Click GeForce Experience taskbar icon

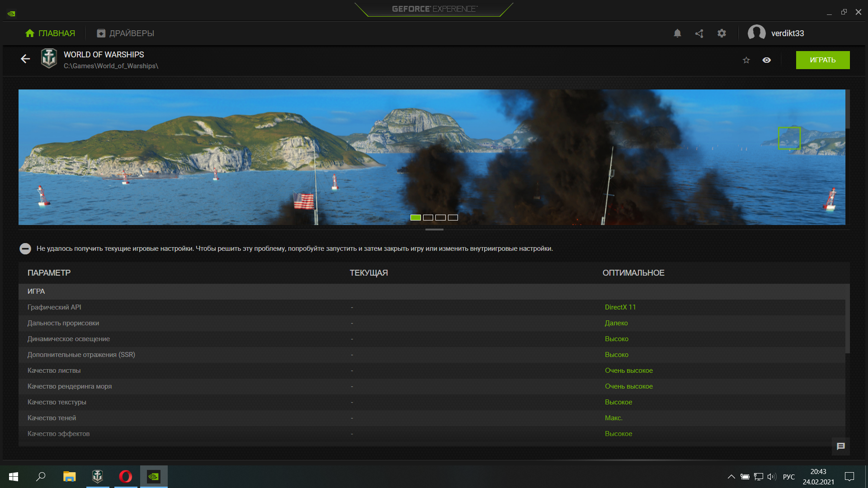click(x=154, y=477)
